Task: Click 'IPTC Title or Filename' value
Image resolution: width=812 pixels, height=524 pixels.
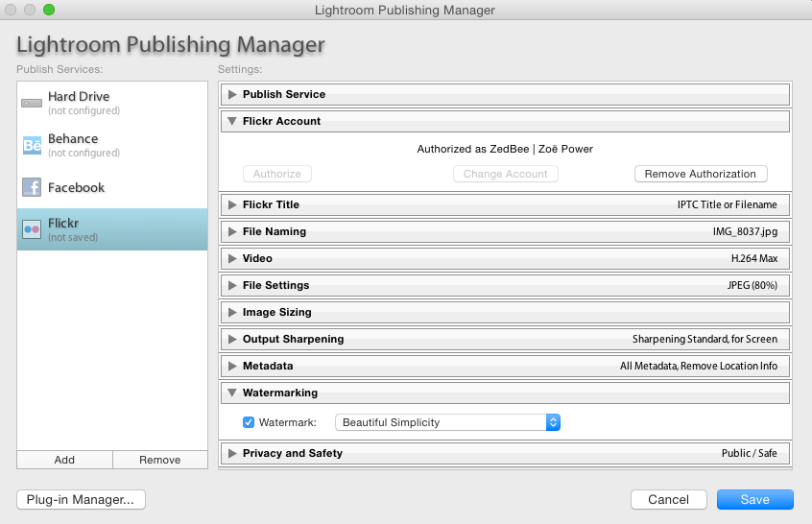Action: (x=728, y=204)
